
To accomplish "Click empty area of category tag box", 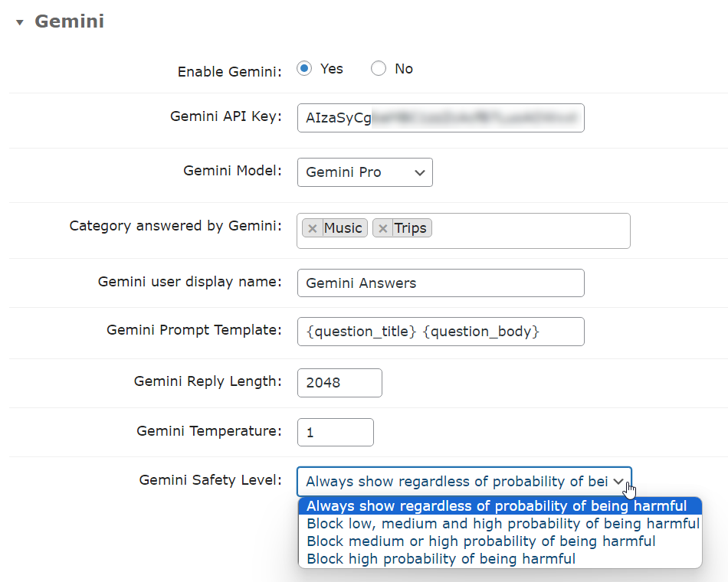I will coord(530,231).
